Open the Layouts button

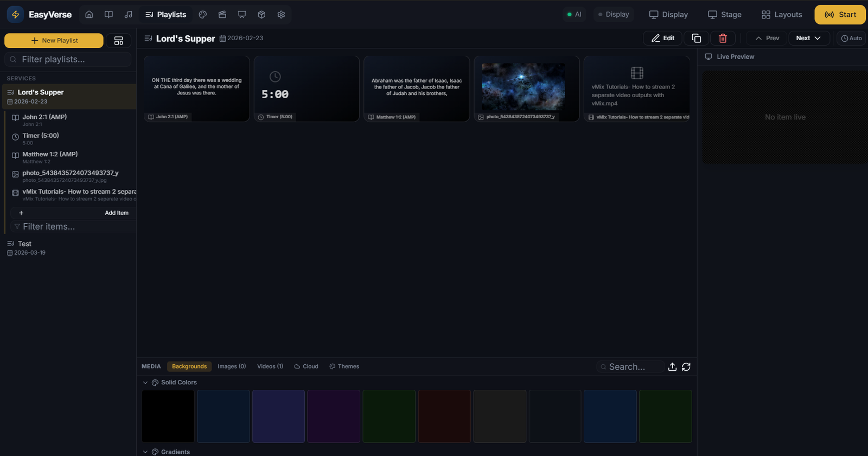[x=781, y=15]
